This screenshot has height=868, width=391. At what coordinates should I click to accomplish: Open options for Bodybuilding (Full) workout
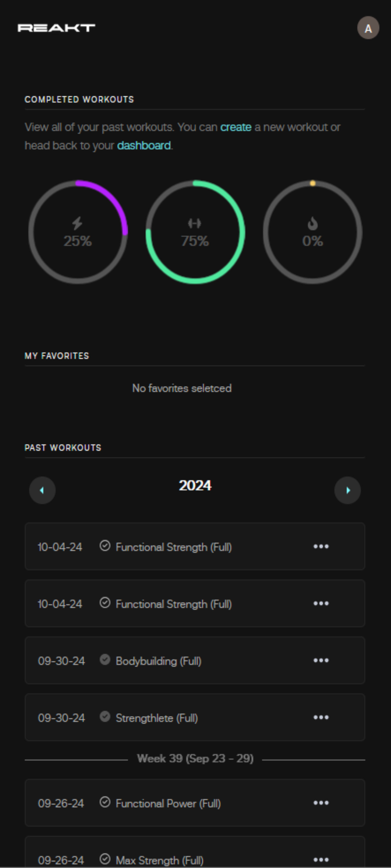321,660
